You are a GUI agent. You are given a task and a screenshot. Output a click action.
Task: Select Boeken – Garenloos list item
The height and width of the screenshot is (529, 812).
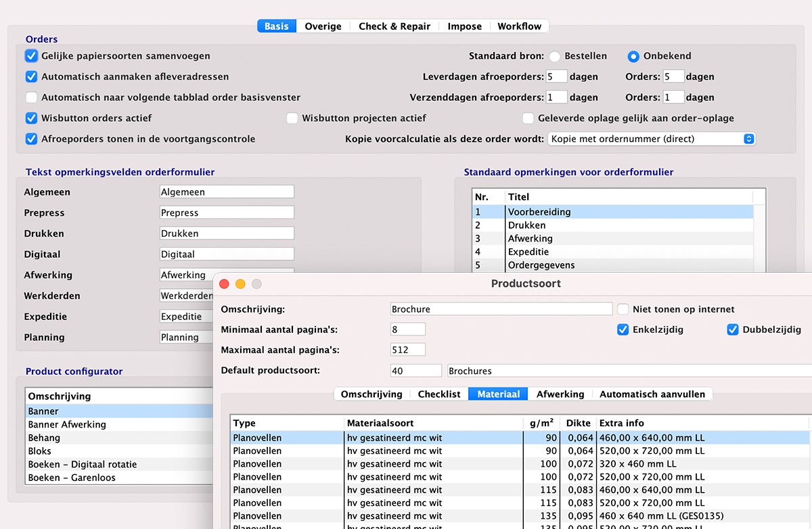coord(120,478)
